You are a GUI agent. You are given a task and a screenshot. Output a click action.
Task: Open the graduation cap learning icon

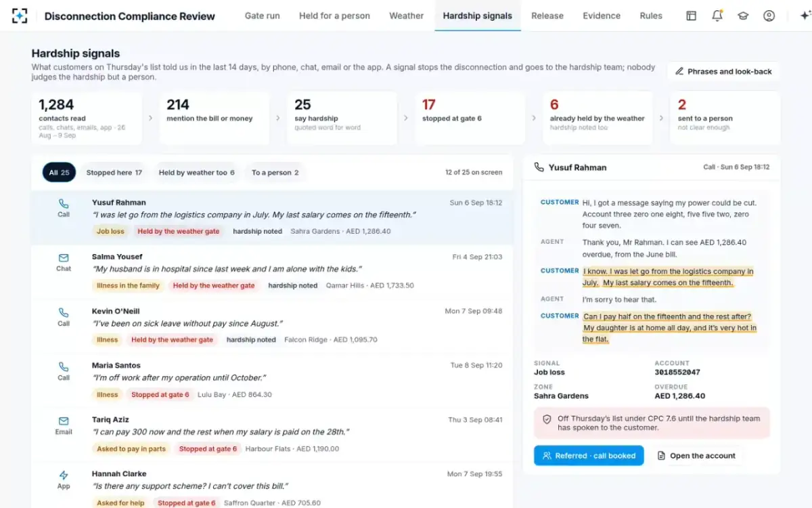pos(743,16)
